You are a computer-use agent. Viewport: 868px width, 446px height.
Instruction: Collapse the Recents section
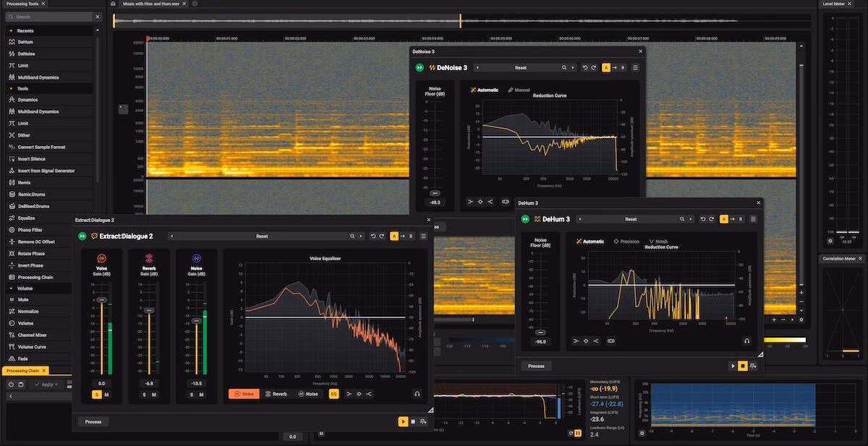click(11, 30)
